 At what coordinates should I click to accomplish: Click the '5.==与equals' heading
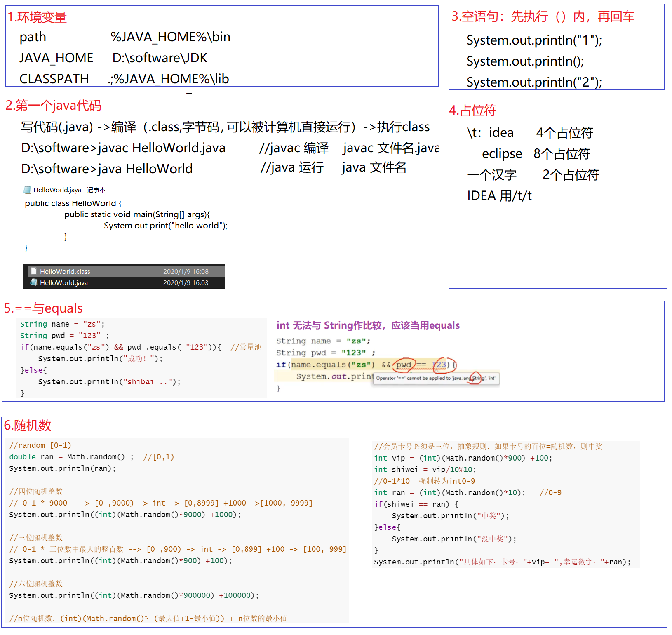(x=43, y=308)
